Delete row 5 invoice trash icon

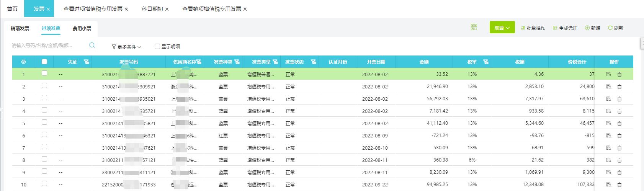619,123
